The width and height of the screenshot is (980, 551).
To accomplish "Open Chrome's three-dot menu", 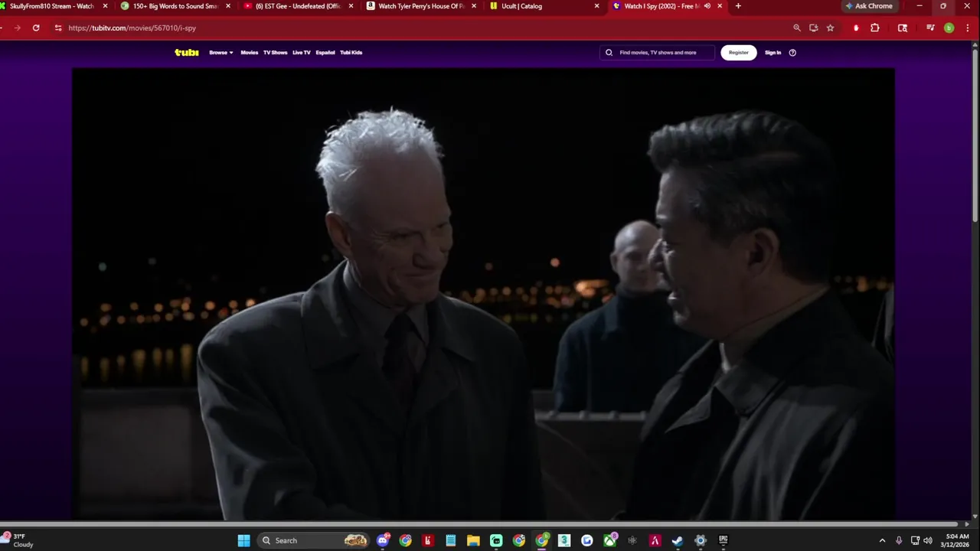I will 968,28.
